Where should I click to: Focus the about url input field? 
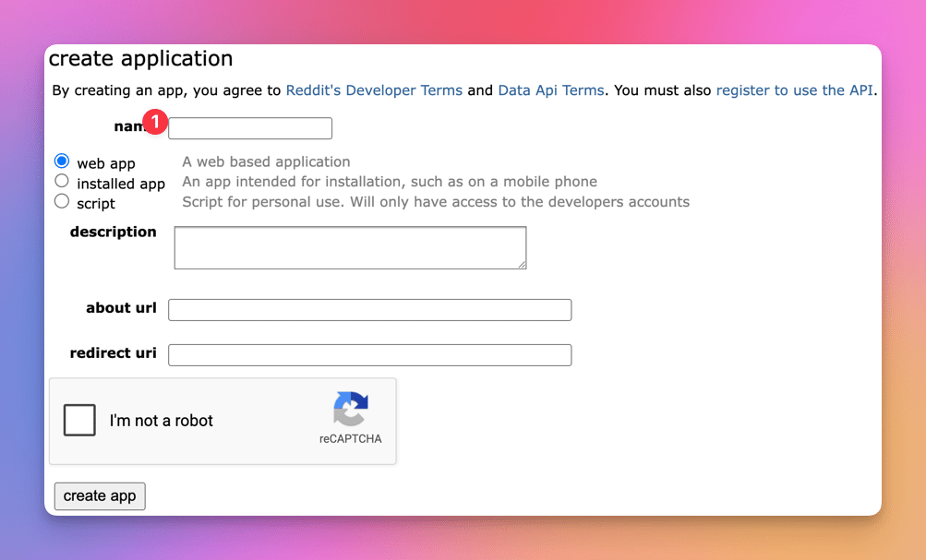(369, 310)
